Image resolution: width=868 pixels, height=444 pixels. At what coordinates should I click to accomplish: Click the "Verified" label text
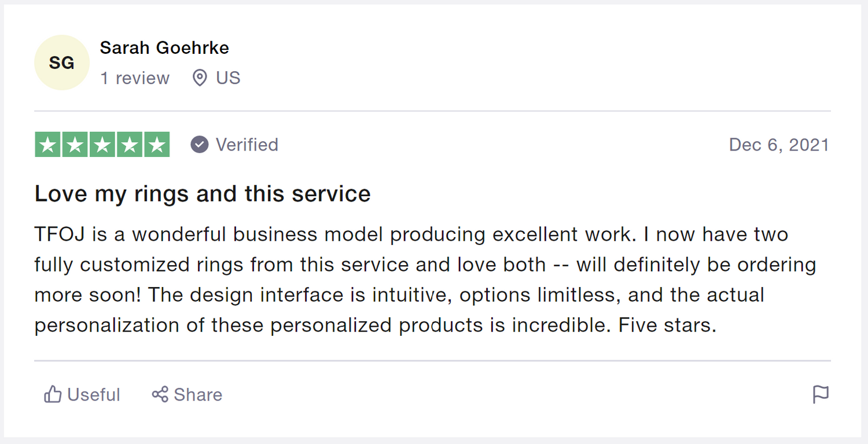click(247, 145)
